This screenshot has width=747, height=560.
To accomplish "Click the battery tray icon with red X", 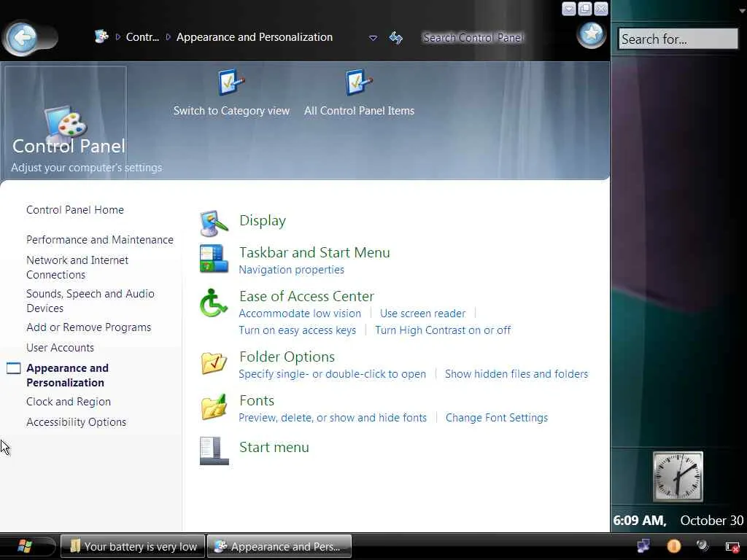I will tap(732, 547).
